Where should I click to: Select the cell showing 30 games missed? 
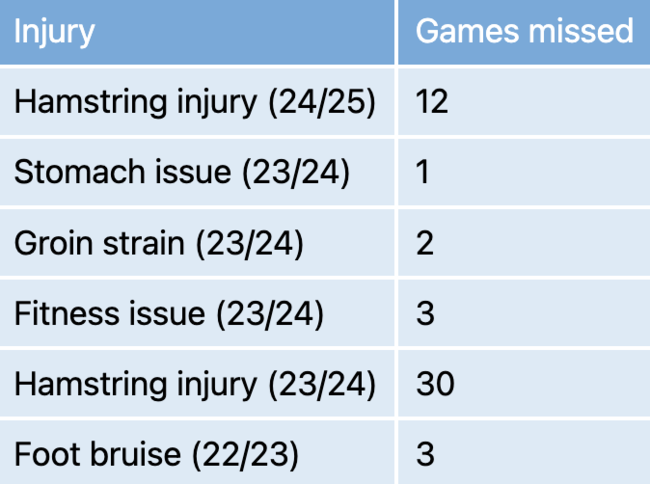click(x=524, y=384)
